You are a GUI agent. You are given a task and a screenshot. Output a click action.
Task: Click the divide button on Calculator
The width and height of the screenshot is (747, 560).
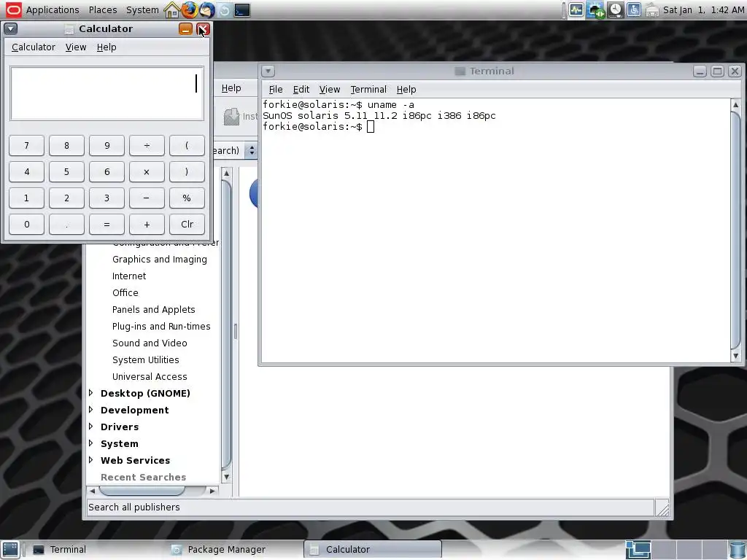point(147,146)
